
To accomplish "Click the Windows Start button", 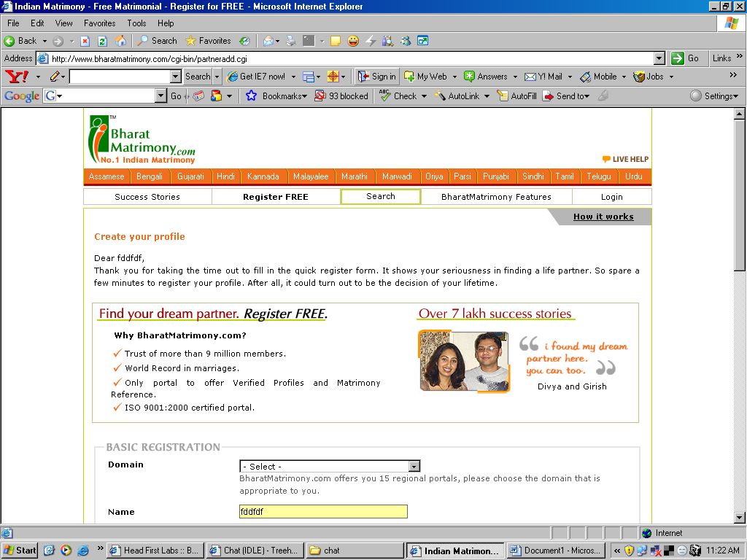I will pos(20,551).
